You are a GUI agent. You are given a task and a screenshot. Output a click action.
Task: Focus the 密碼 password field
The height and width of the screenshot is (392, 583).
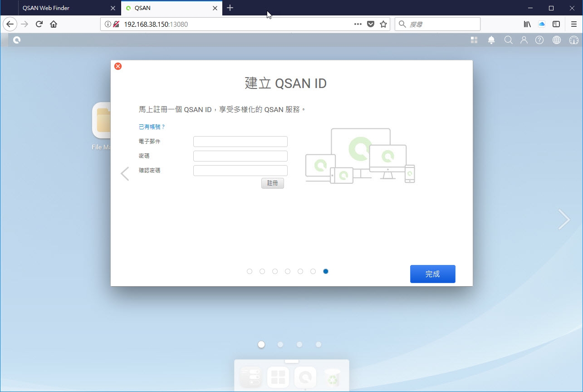click(x=240, y=156)
